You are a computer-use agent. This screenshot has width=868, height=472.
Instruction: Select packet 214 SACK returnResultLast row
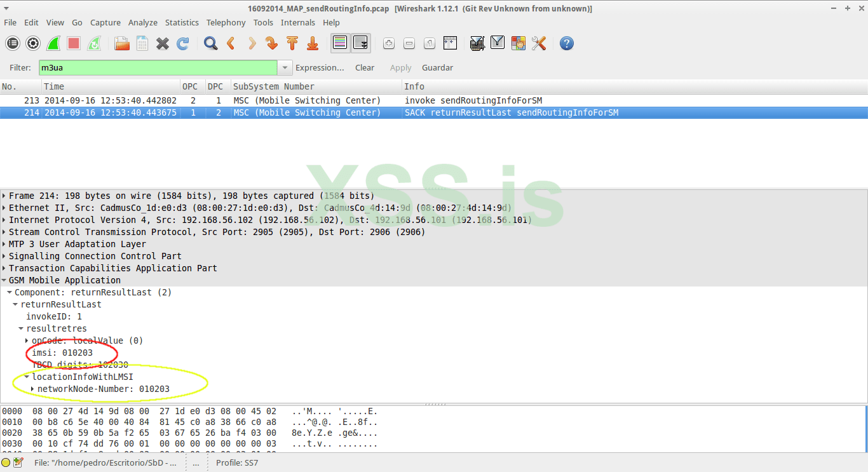[434, 112]
